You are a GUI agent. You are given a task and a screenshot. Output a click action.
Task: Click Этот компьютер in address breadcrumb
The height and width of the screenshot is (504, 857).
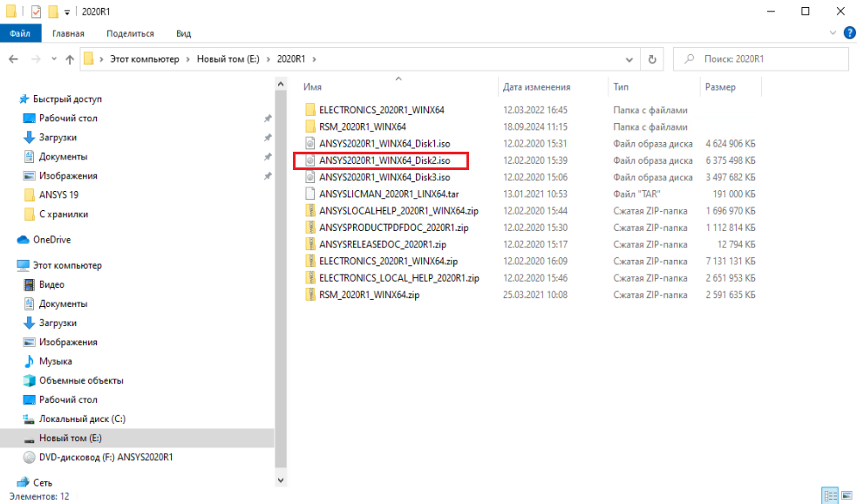point(145,59)
